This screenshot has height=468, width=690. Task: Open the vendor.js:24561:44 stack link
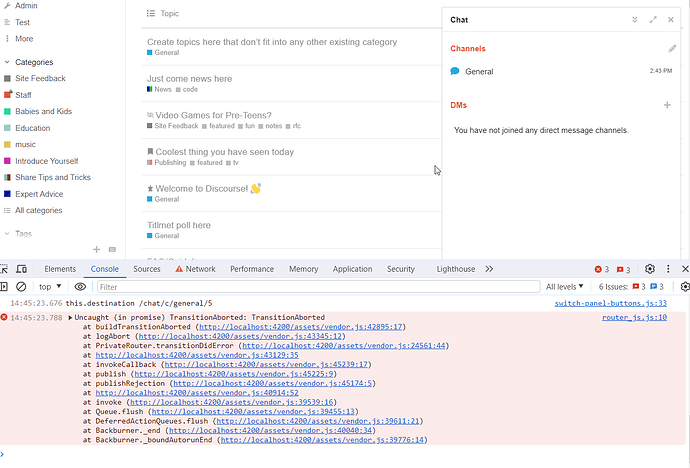pyautogui.click(x=344, y=346)
